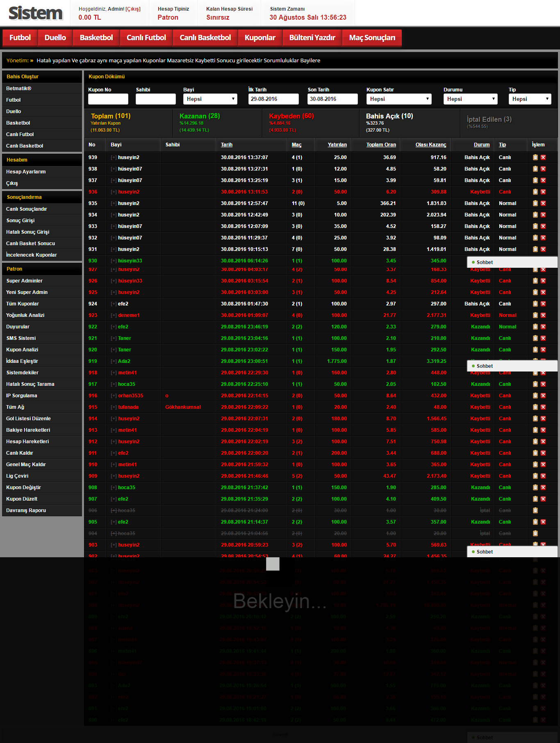Image resolution: width=560 pixels, height=743 pixels.
Task: Click the clipboard icon for coupon 924
Action: click(x=535, y=304)
